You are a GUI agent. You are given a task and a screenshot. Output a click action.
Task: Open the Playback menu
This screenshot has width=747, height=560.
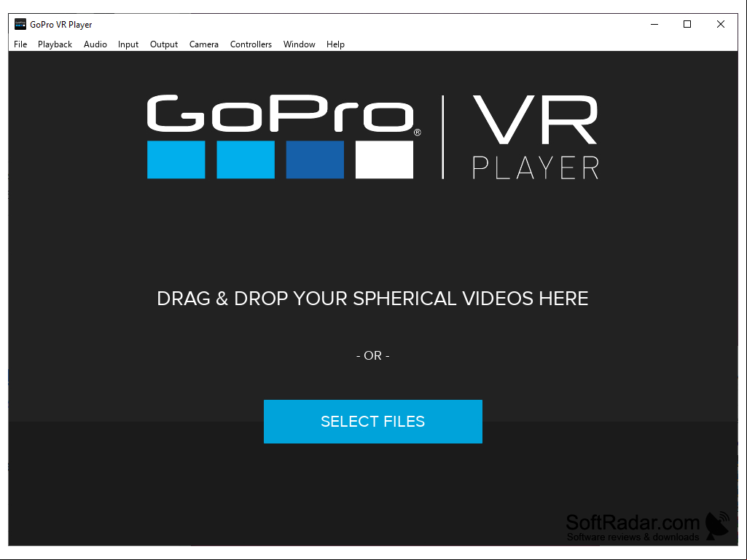(x=55, y=44)
